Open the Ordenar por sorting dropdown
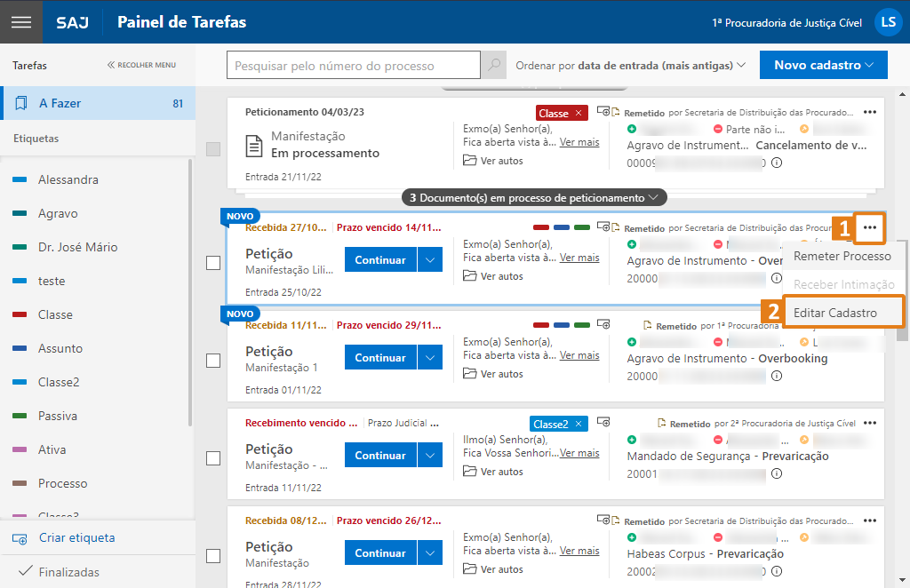The width and height of the screenshot is (910, 588). [630, 66]
